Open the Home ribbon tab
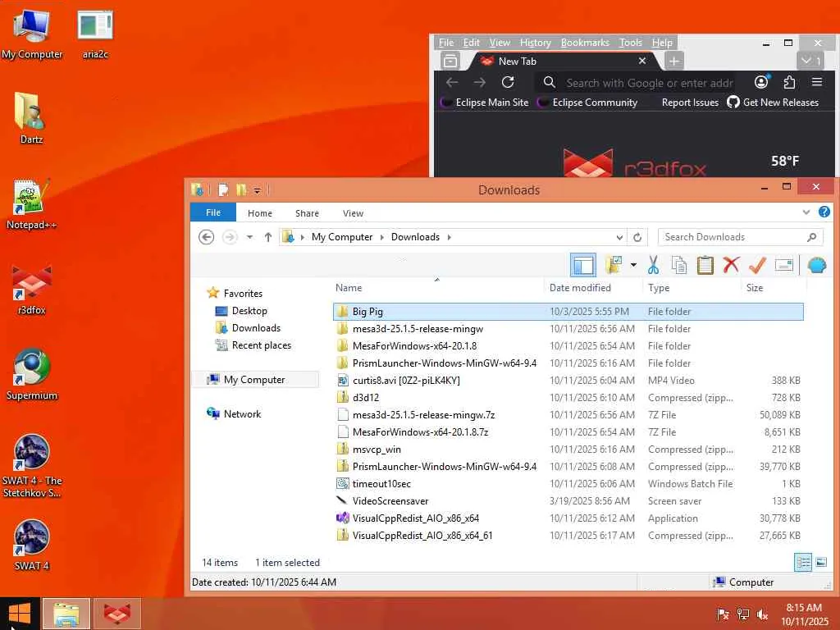Viewport: 840px width, 630px height. pos(260,213)
